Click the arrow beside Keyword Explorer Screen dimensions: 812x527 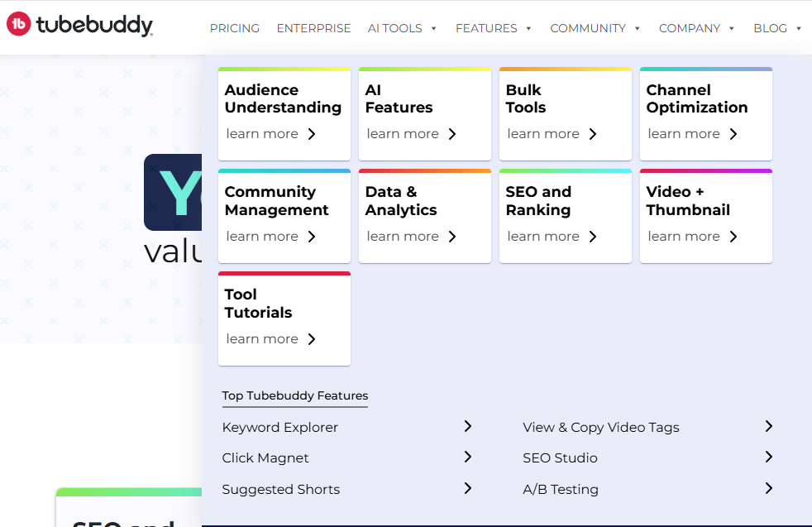point(468,426)
